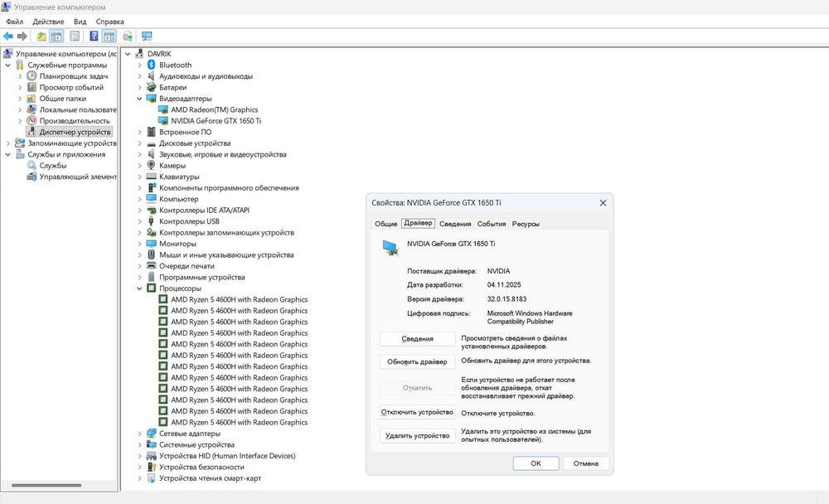Image resolution: width=829 pixels, height=504 pixels.
Task: Switch to the Сведения tab
Action: pyautogui.click(x=455, y=224)
